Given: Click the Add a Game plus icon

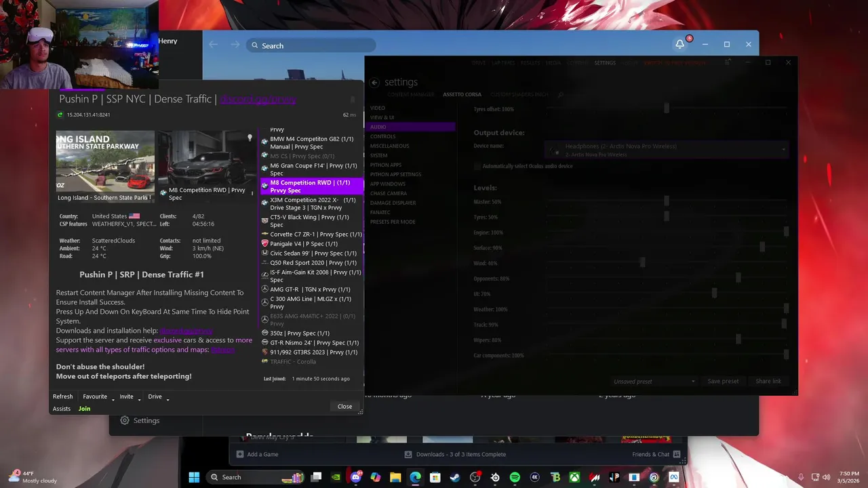Looking at the screenshot, I should [240, 454].
